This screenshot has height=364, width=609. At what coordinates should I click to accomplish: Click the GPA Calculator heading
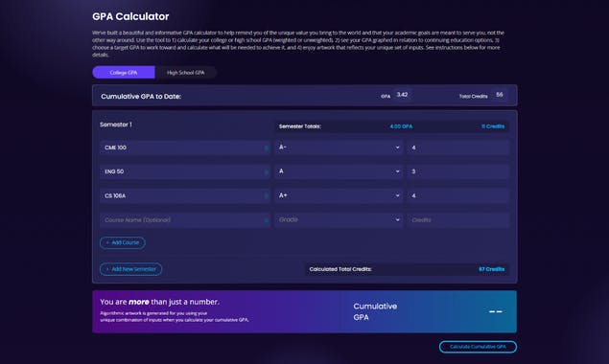[x=130, y=16]
